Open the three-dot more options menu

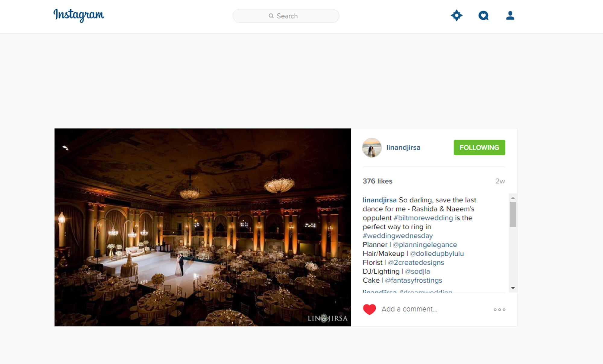(499, 310)
